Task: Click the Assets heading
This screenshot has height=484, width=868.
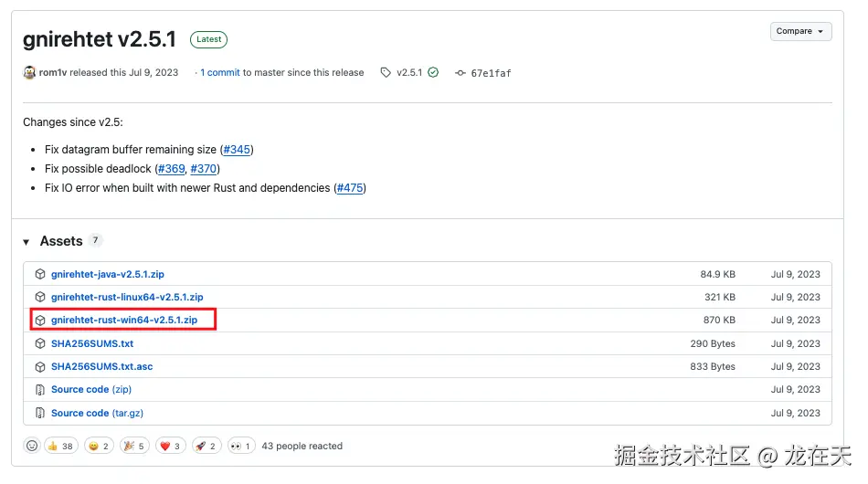Action: 61,241
